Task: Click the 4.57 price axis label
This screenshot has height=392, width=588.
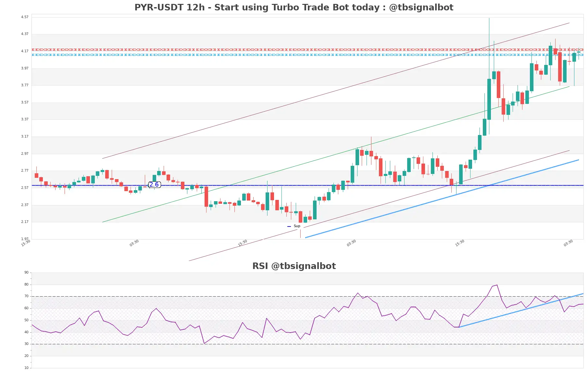Action: (x=25, y=17)
